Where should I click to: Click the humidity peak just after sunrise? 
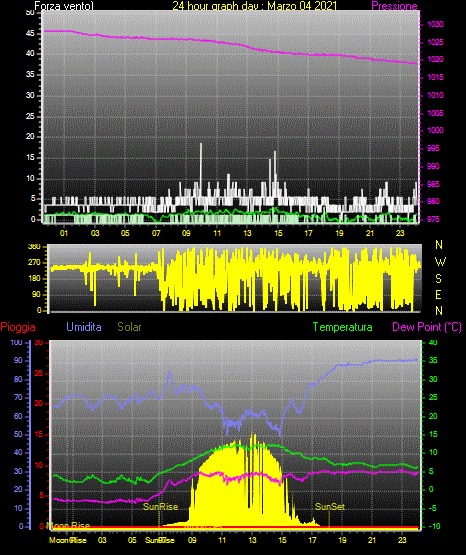(x=169, y=374)
